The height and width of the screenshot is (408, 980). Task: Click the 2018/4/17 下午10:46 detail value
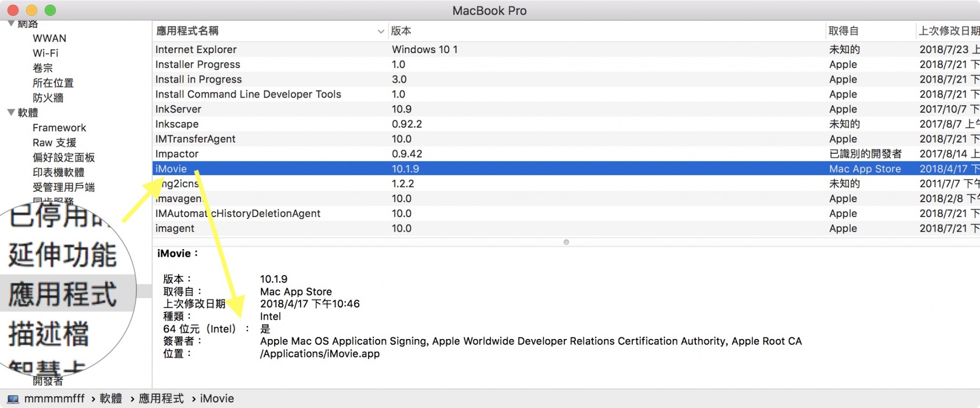(x=310, y=304)
